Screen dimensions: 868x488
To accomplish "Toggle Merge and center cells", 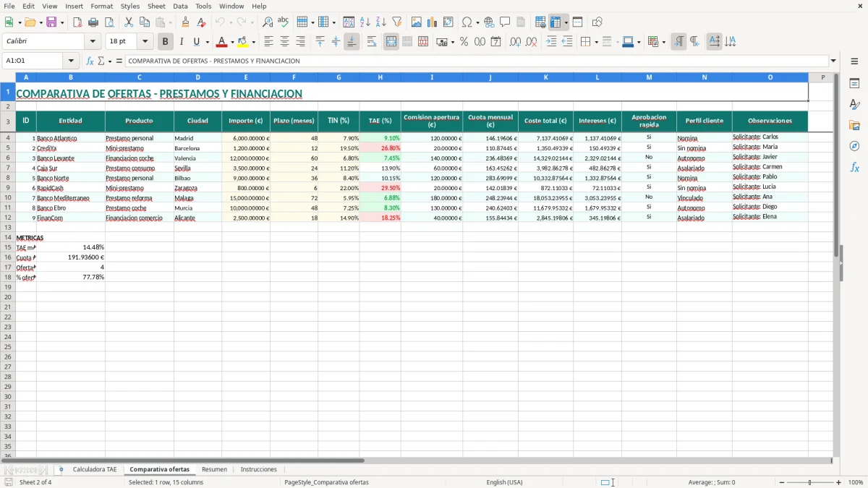I will (x=391, y=42).
